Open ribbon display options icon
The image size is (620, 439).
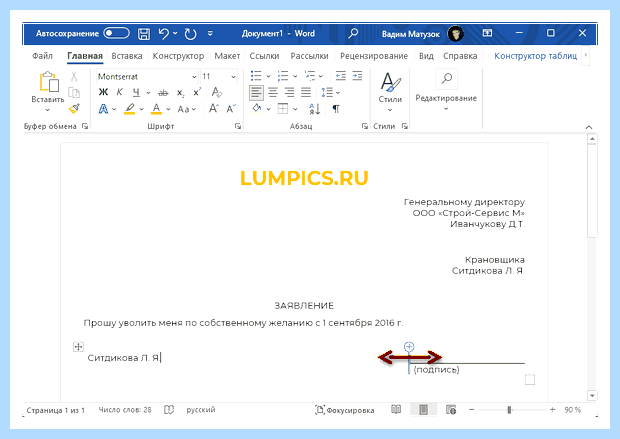pos(487,33)
